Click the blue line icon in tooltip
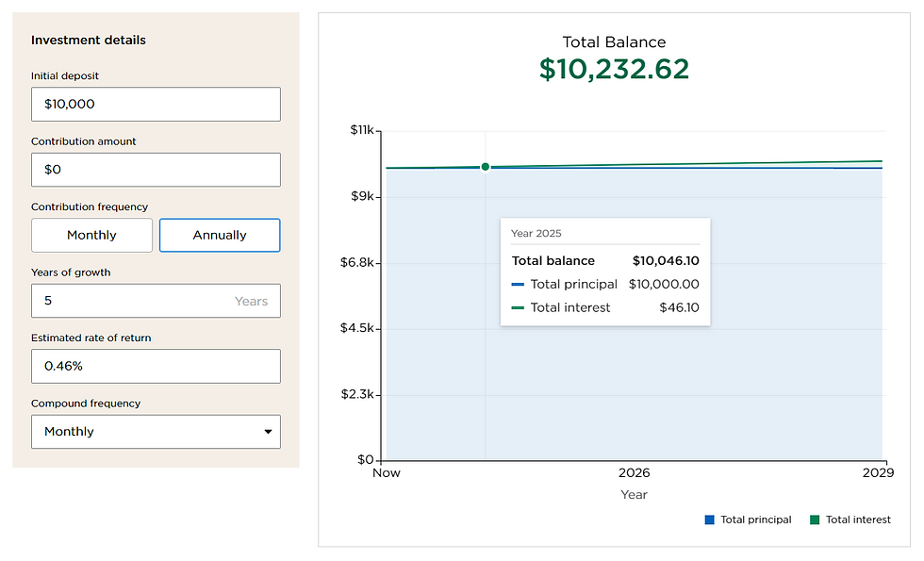The image size is (924, 561). (518, 284)
